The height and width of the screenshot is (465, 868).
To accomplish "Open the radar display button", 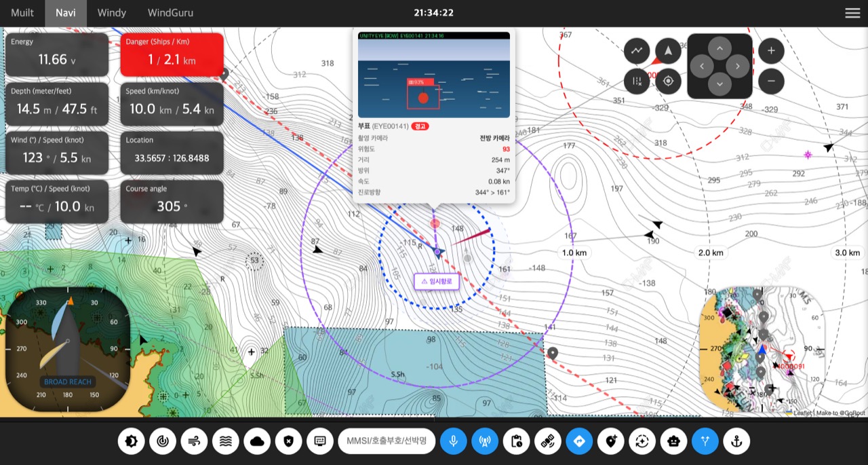I will 163,441.
